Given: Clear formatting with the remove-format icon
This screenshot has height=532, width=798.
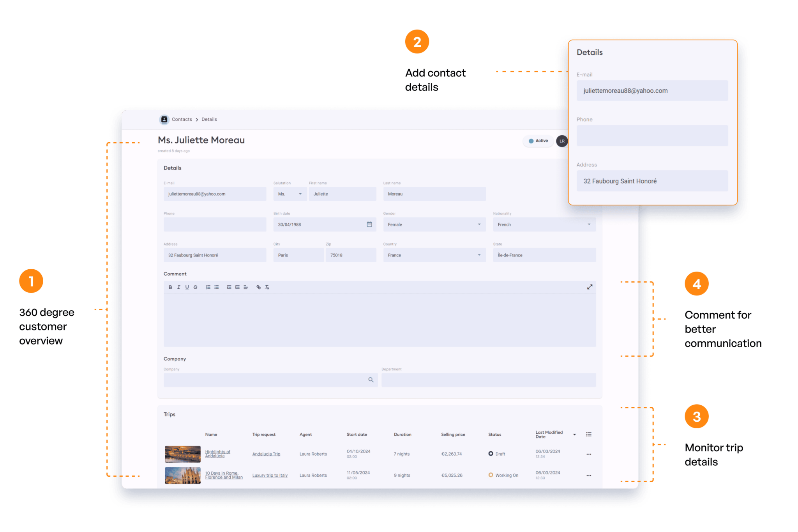Looking at the screenshot, I should [267, 287].
